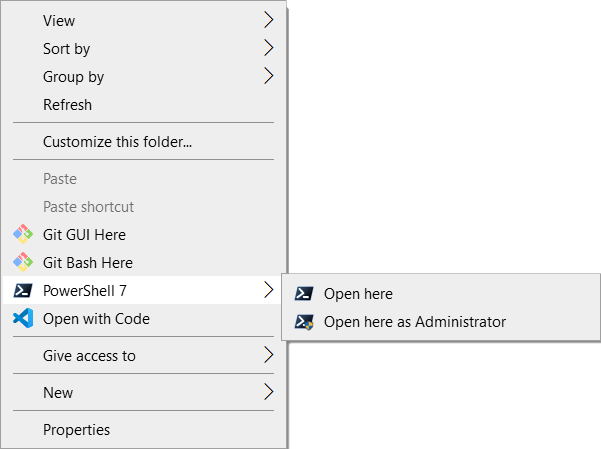601x449 pixels.
Task: Click the Git Bash Here icon
Action: click(x=23, y=262)
